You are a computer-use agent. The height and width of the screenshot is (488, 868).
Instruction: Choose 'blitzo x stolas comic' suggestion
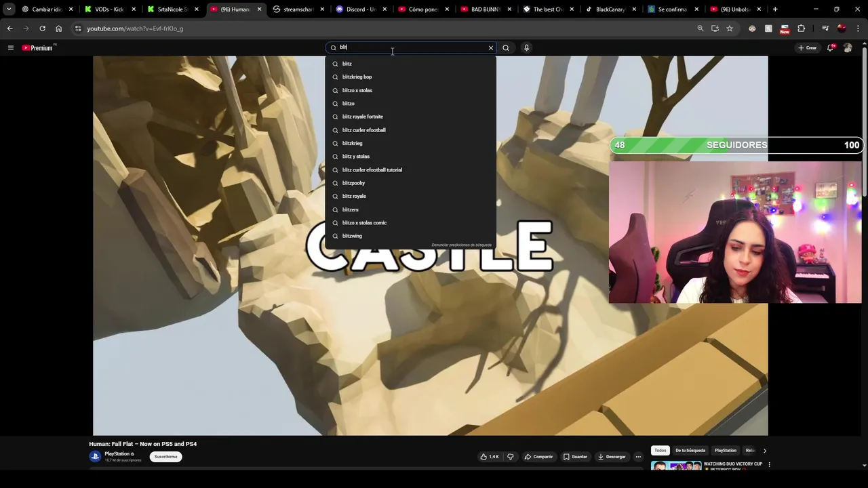click(x=410, y=222)
